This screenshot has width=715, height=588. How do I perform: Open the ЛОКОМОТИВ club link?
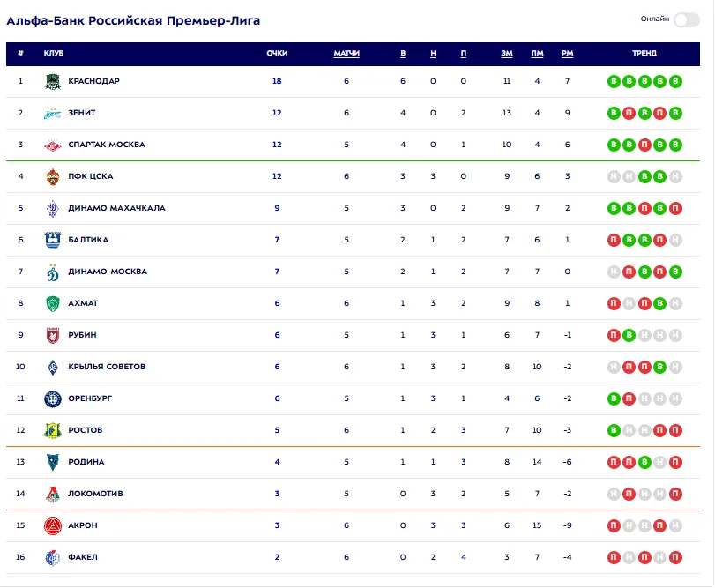click(x=96, y=494)
